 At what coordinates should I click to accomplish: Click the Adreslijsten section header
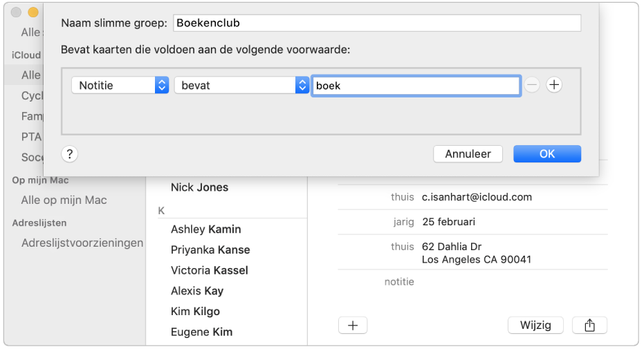[x=39, y=223]
